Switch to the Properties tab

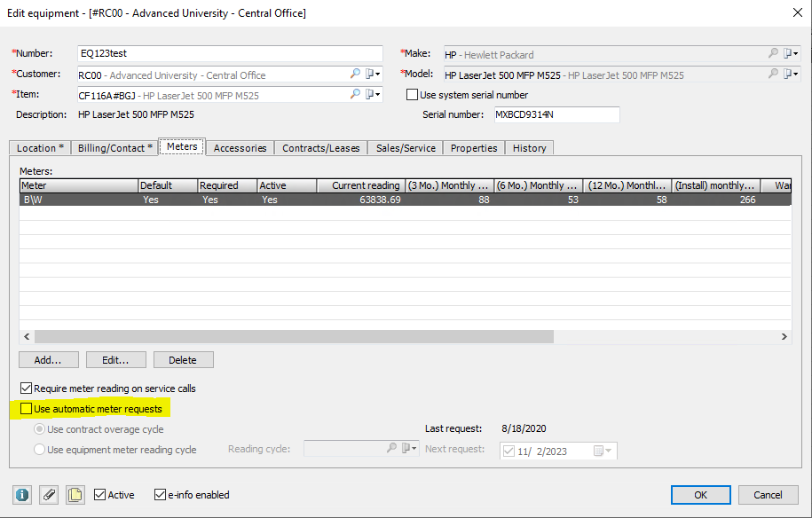coord(474,148)
